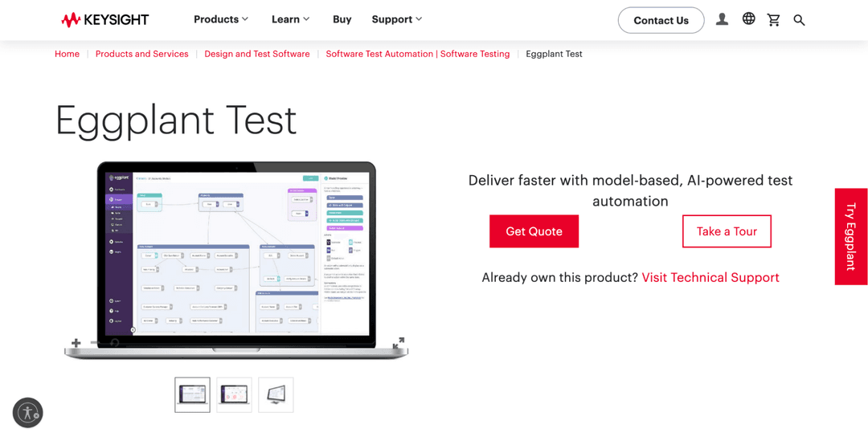This screenshot has height=441, width=868.
Task: Click the search magnifier icon
Action: [799, 20]
